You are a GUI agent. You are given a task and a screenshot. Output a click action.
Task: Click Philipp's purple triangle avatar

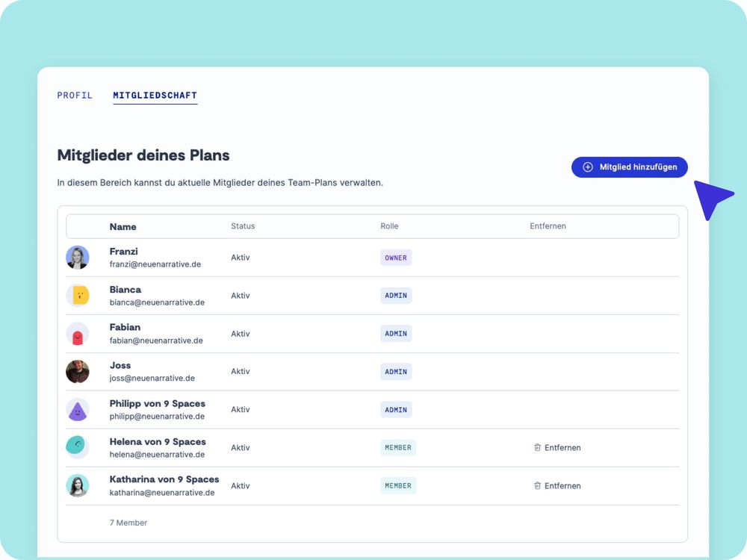(78, 409)
